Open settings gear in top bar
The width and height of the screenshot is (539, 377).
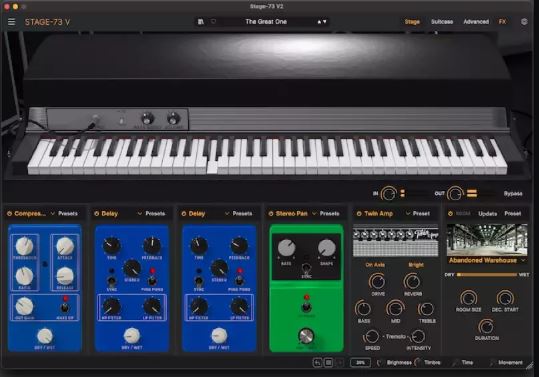pos(524,22)
